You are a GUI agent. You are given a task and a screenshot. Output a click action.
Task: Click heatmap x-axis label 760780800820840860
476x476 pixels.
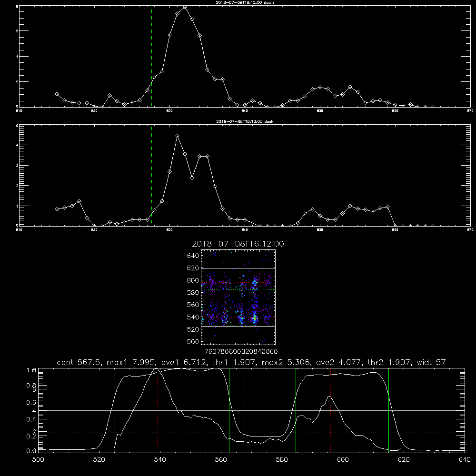[241, 352]
